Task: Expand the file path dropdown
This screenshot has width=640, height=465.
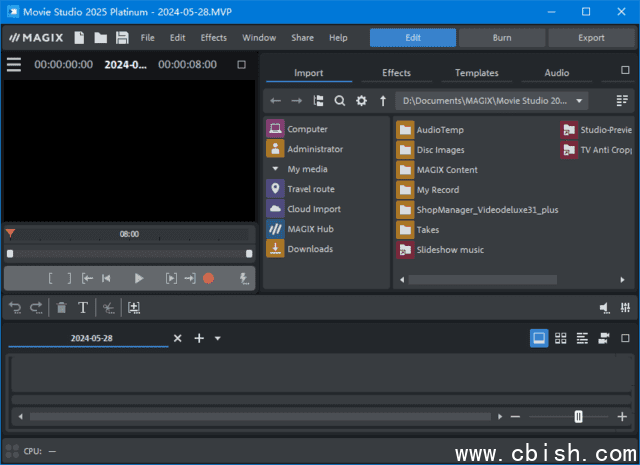Action: 581,101
